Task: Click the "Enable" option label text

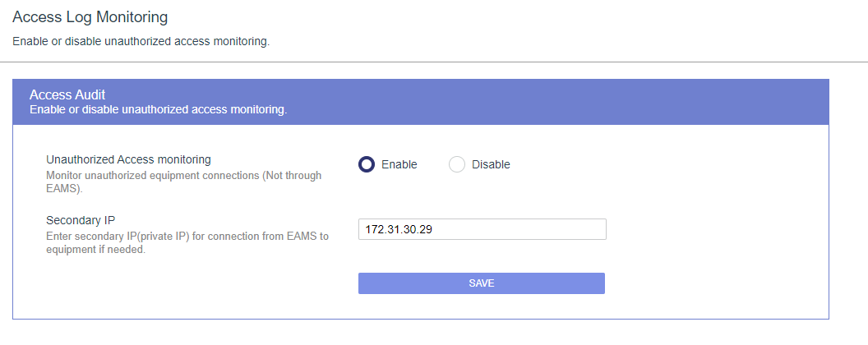Action: click(399, 164)
